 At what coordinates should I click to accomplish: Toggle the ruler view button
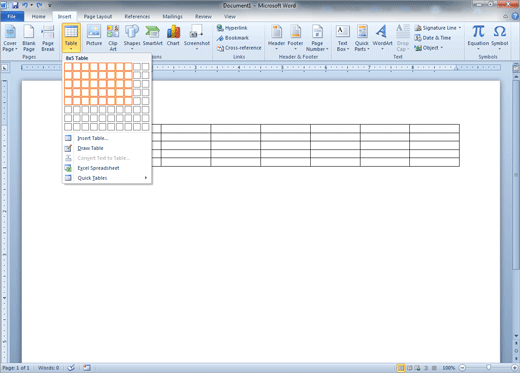pyautogui.click(x=516, y=68)
